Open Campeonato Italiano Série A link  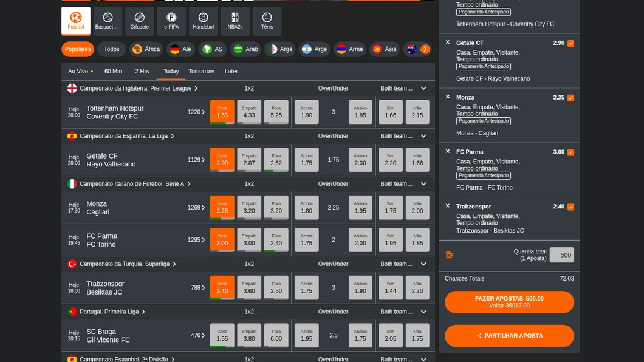tap(135, 184)
